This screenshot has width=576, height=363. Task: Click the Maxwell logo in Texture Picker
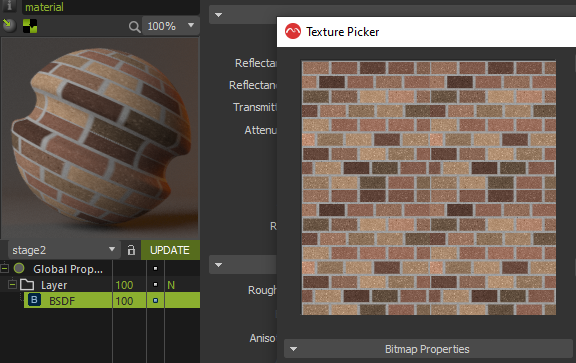click(293, 32)
